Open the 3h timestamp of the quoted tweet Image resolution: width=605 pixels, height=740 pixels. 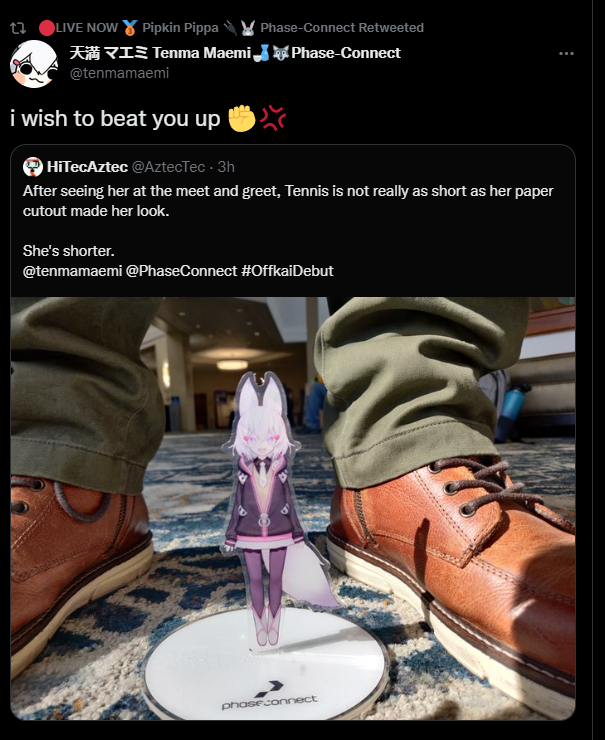226,167
